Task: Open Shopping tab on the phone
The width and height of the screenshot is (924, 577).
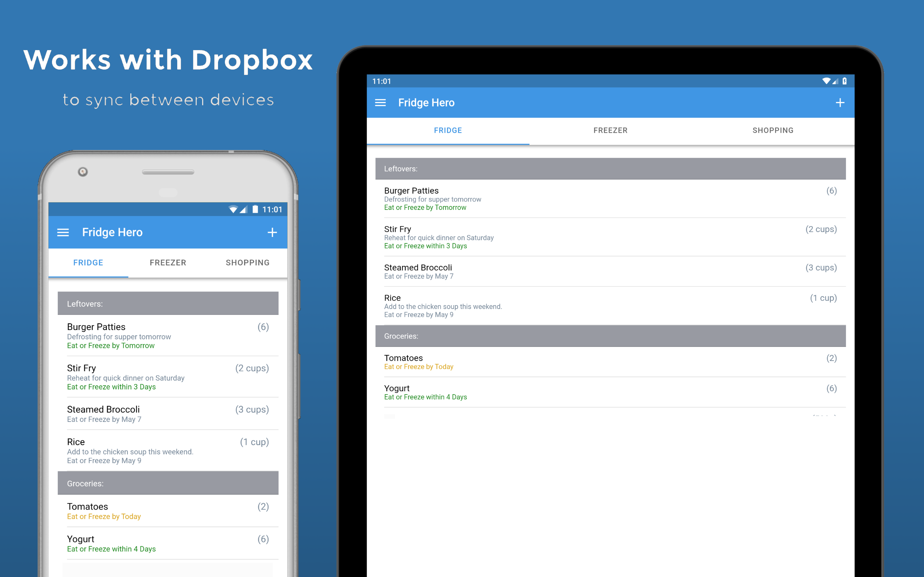Action: (247, 263)
